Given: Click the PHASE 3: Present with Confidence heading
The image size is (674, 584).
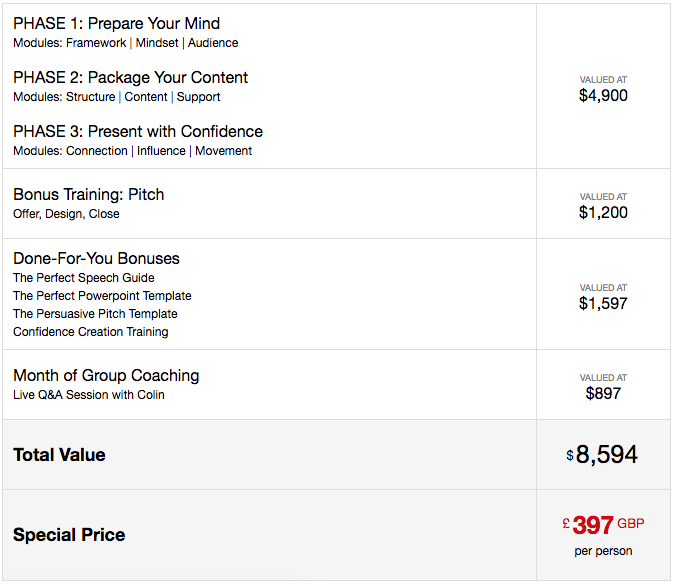Looking at the screenshot, I should [x=138, y=131].
